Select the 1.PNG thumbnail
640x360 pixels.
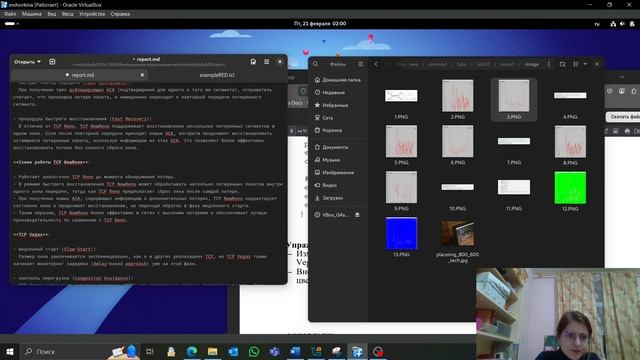tap(401, 96)
